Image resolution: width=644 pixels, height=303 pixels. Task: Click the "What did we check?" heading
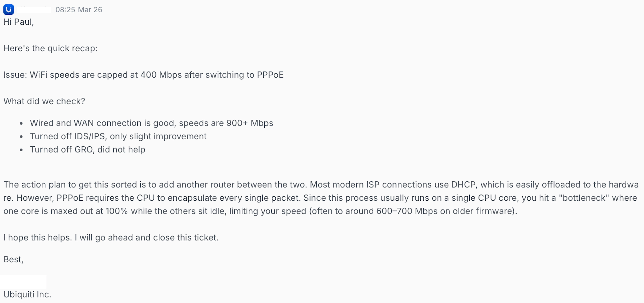(44, 101)
